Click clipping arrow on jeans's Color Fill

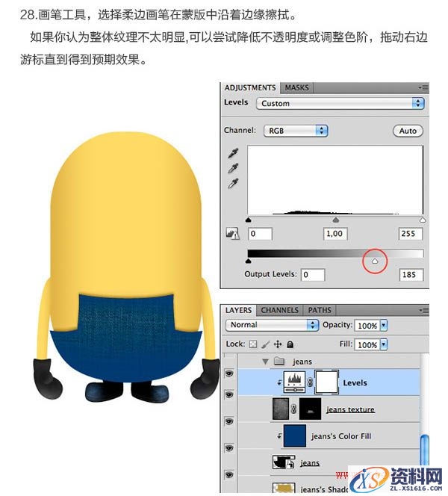(x=279, y=436)
